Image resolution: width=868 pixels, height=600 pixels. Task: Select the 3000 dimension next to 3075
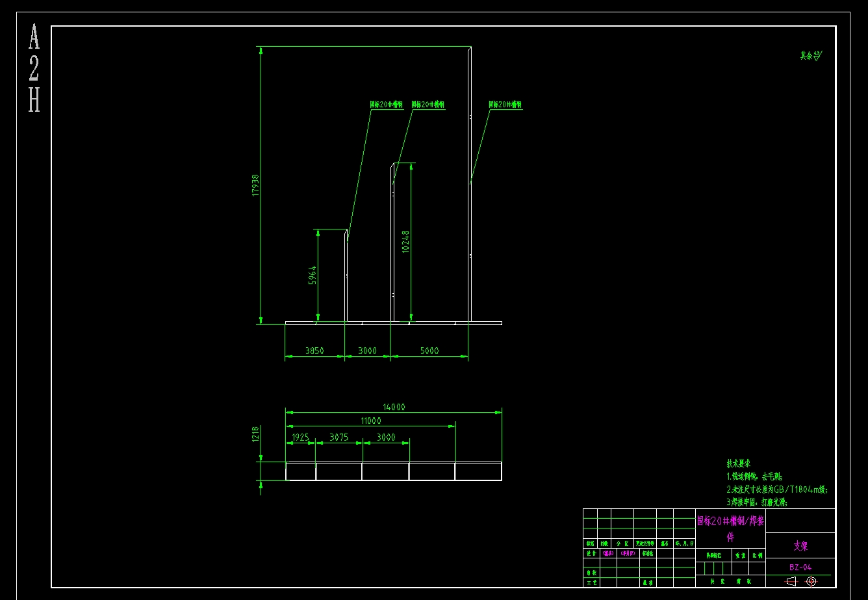(386, 437)
